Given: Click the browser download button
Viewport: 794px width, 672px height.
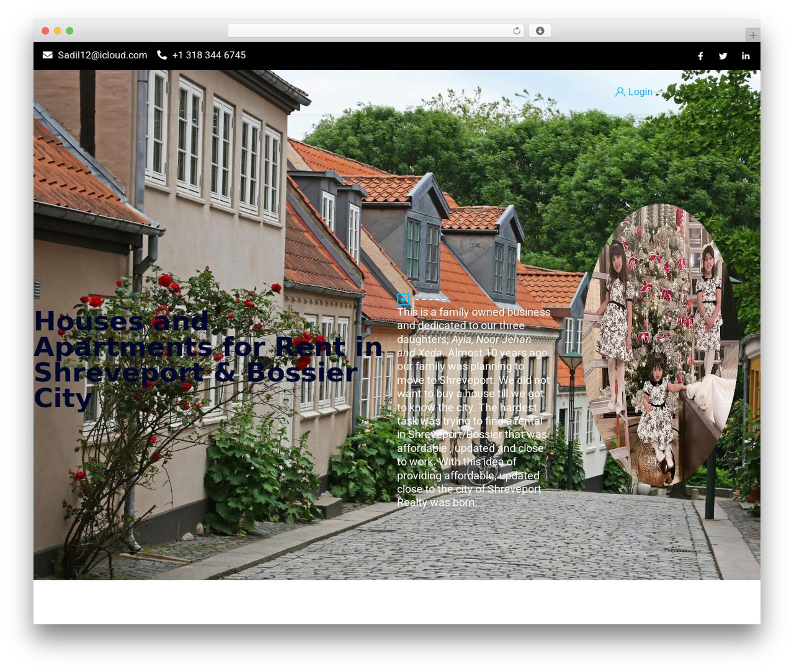Looking at the screenshot, I should [x=540, y=31].
